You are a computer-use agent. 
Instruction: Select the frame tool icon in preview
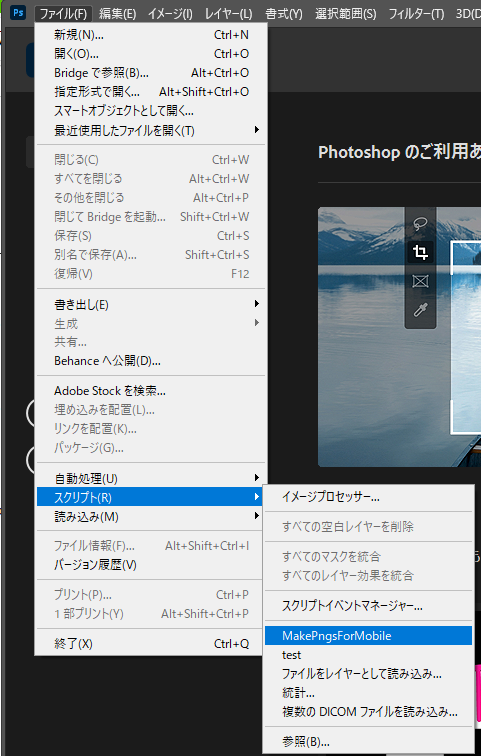[420, 281]
